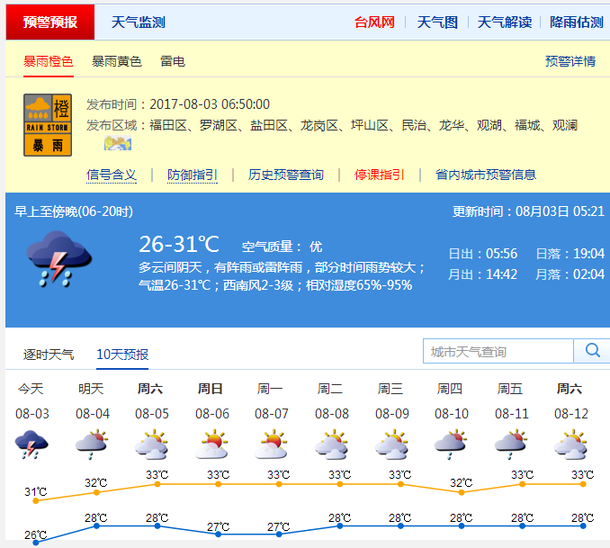Click the large thunderstorm weather icon
Screen dimensions: 610x548
tap(58, 258)
